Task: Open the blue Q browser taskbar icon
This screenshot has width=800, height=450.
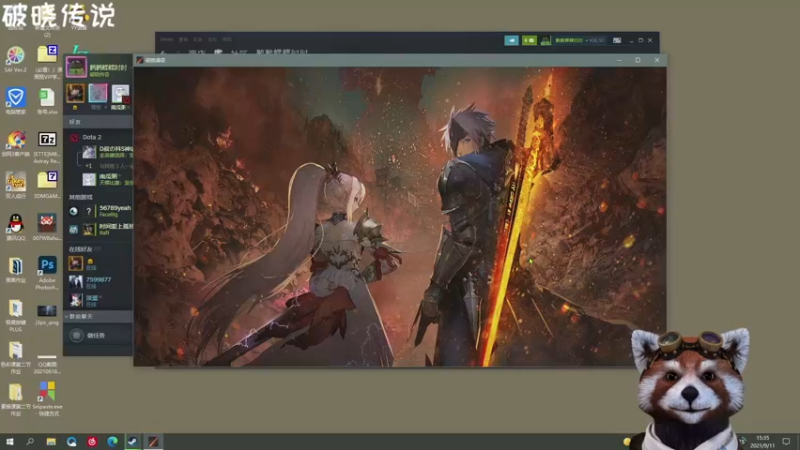Action: click(71, 442)
